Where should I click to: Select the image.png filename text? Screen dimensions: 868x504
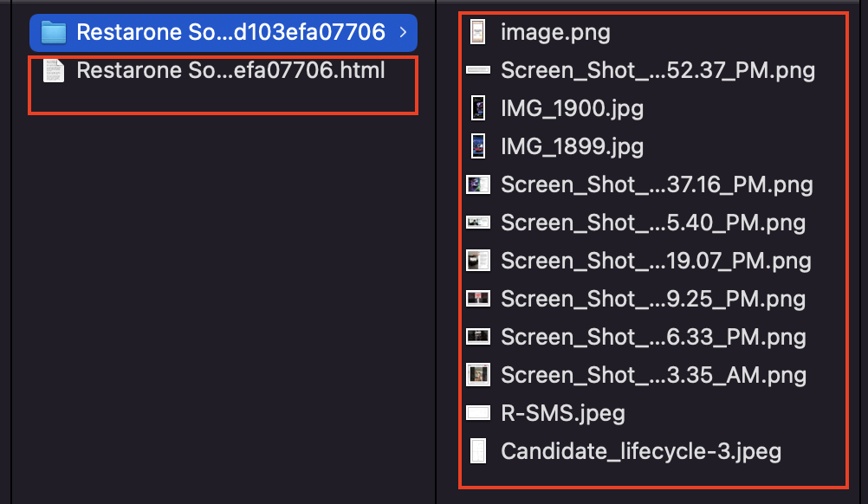pyautogui.click(x=554, y=32)
